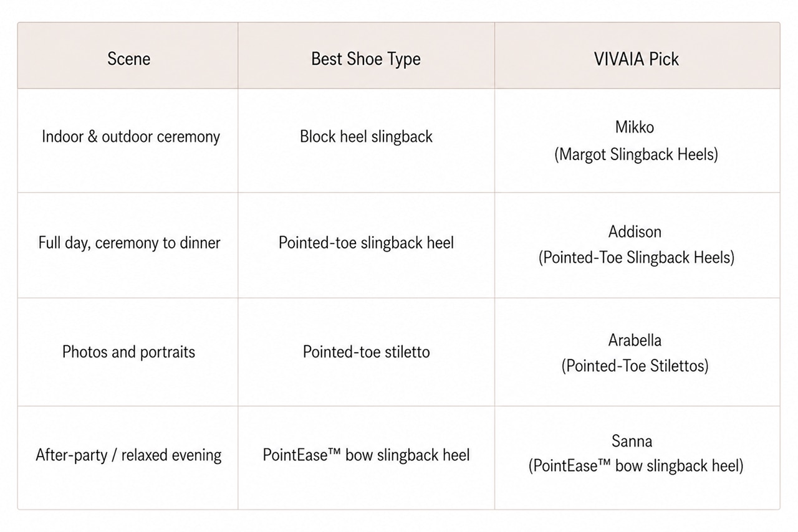798x532 pixels.
Task: Click the Best Shoe Type header
Action: [366, 59]
